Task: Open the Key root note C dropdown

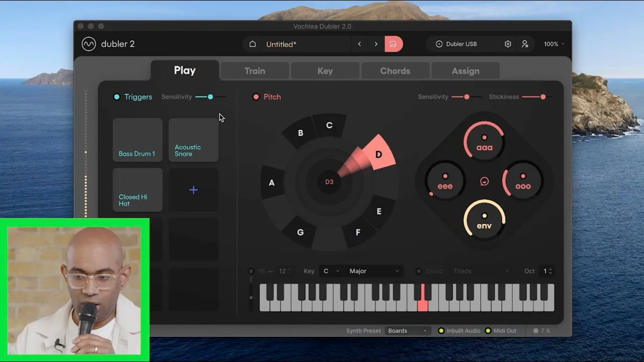Action: (x=331, y=271)
